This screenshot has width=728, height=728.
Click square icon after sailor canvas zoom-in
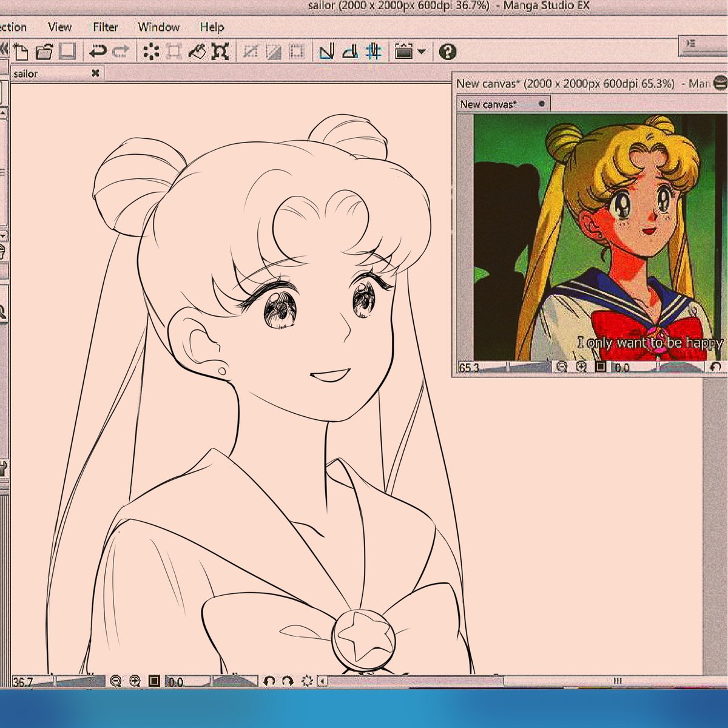pyautogui.click(x=154, y=681)
